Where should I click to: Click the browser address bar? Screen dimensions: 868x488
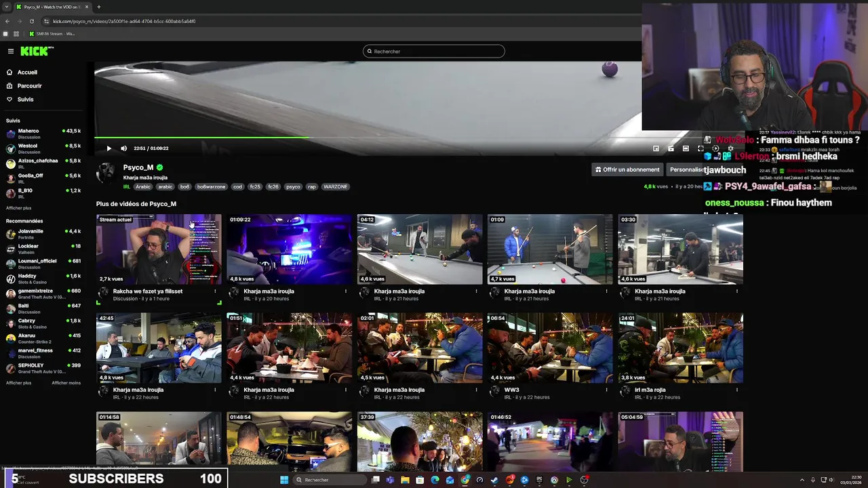point(339,21)
